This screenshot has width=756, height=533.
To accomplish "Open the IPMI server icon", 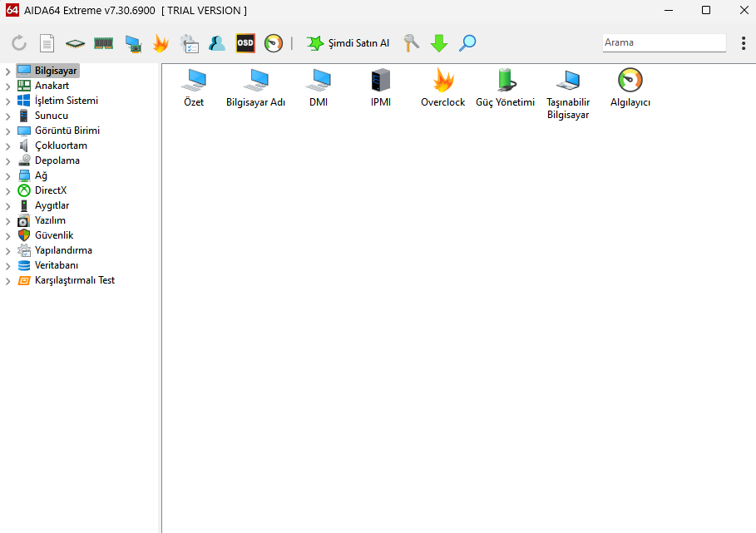I will (380, 81).
